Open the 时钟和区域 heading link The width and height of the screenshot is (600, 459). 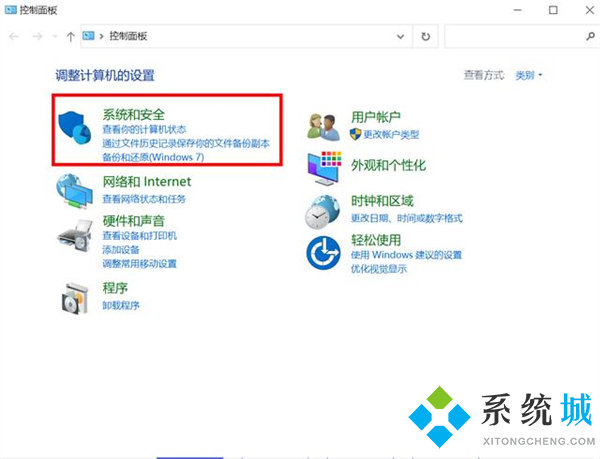tap(382, 201)
